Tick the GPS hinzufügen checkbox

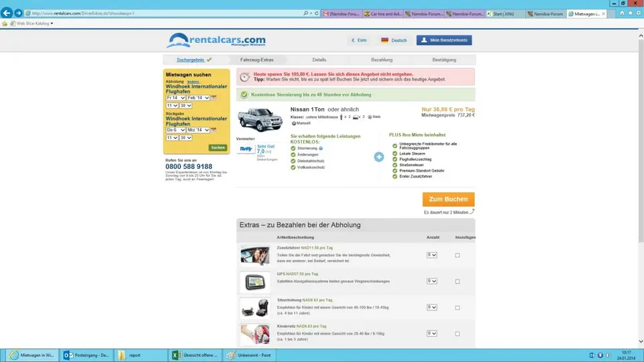[x=457, y=282]
